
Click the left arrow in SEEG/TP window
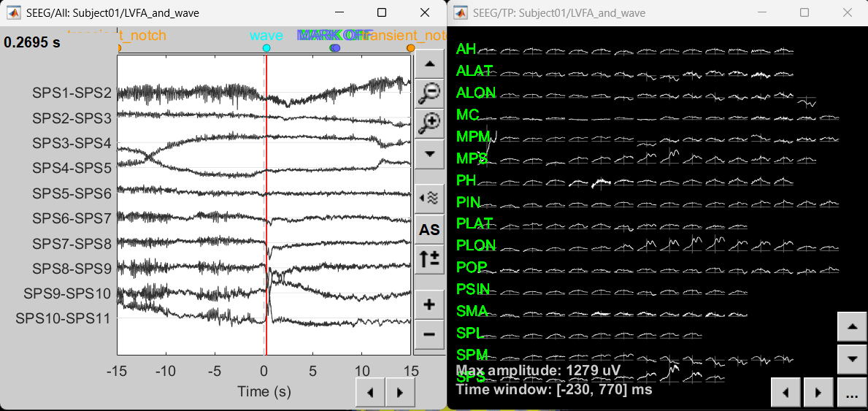pyautogui.click(x=786, y=393)
